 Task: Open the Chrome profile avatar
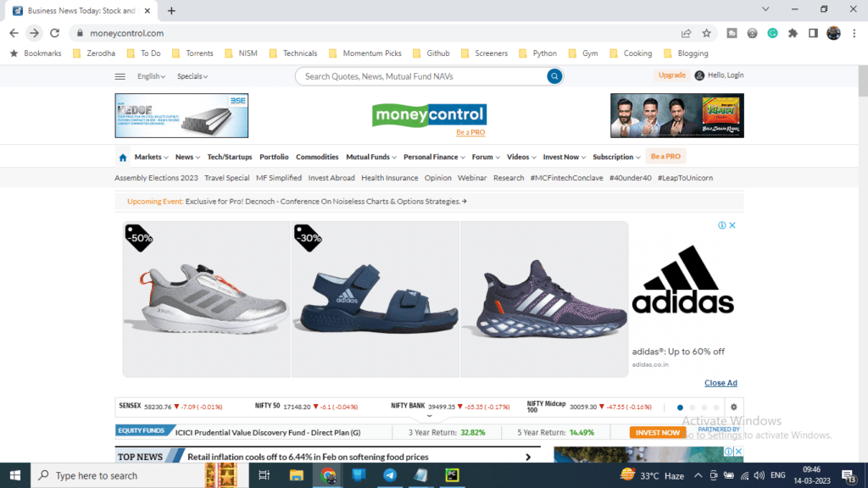tap(834, 33)
